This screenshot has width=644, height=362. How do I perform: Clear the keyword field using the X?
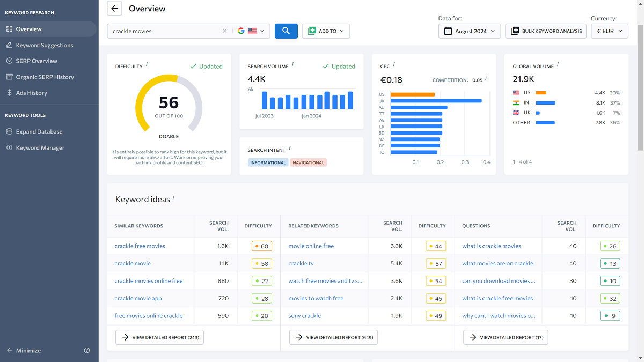click(224, 31)
